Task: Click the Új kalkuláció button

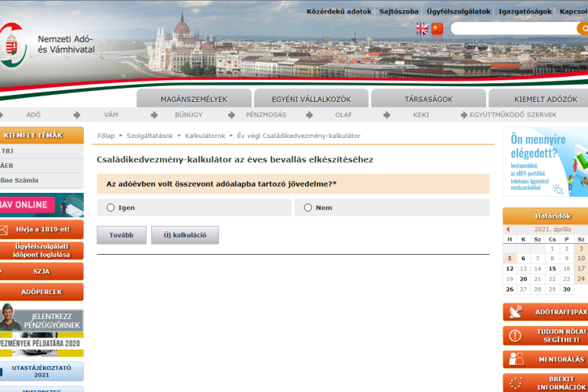Action: [185, 235]
